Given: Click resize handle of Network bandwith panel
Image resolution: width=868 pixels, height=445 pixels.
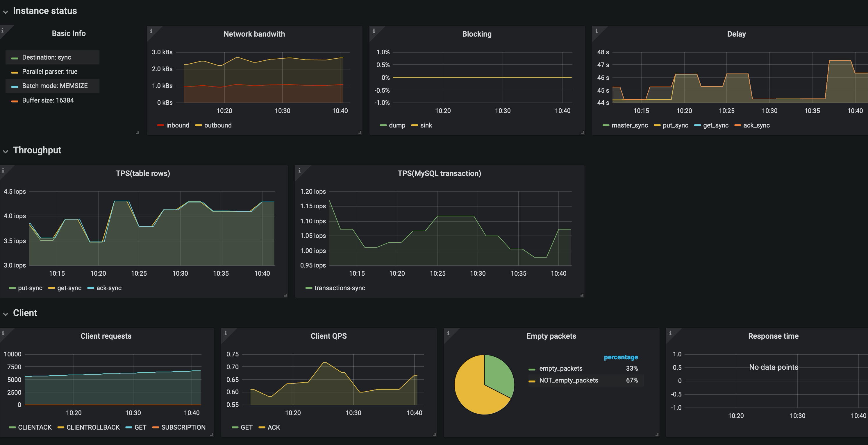Looking at the screenshot, I should [x=360, y=133].
